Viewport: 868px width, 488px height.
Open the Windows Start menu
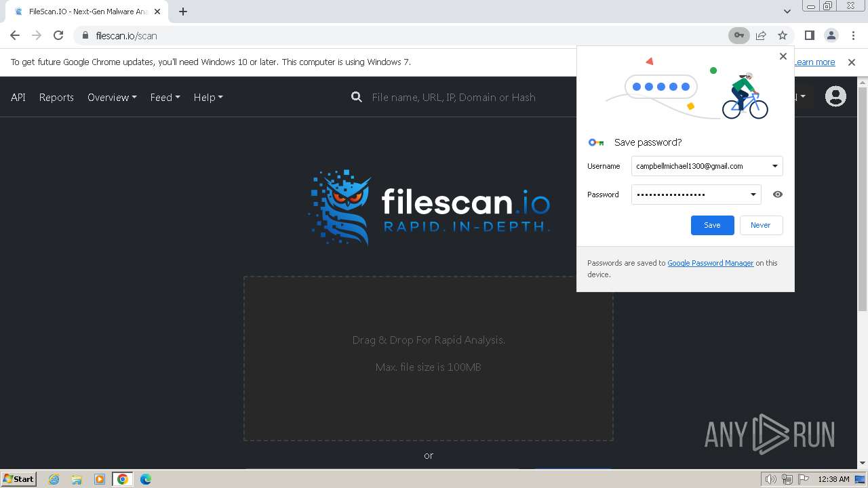pos(19,479)
